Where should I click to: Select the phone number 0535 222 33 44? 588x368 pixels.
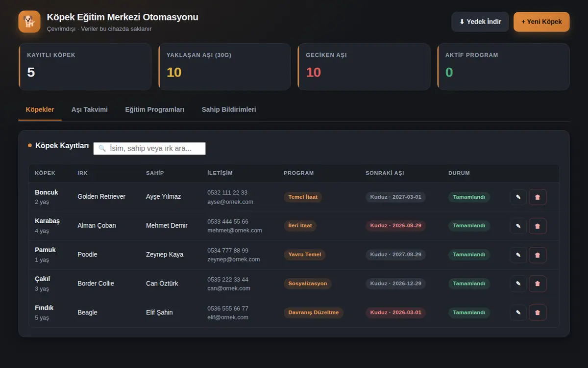(x=228, y=280)
